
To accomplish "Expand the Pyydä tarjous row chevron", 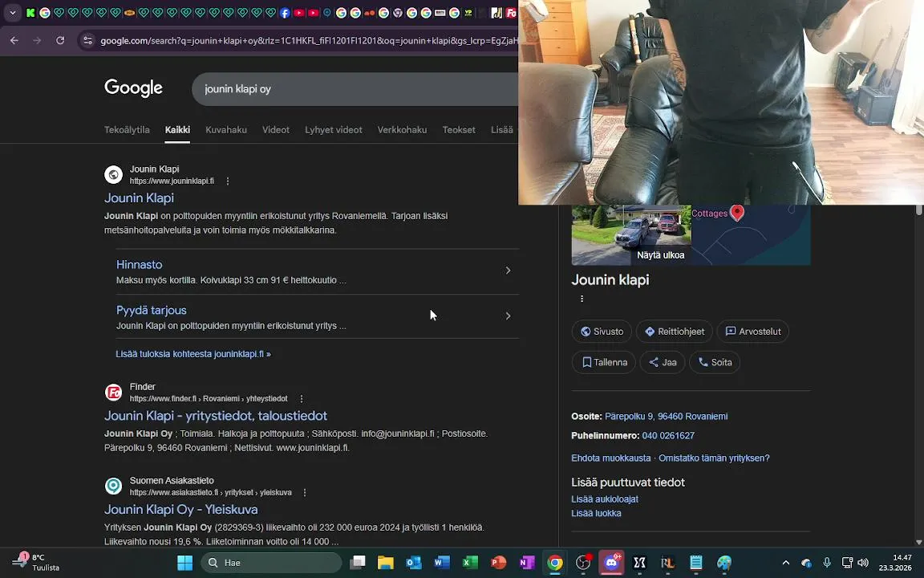I will pyautogui.click(x=508, y=316).
